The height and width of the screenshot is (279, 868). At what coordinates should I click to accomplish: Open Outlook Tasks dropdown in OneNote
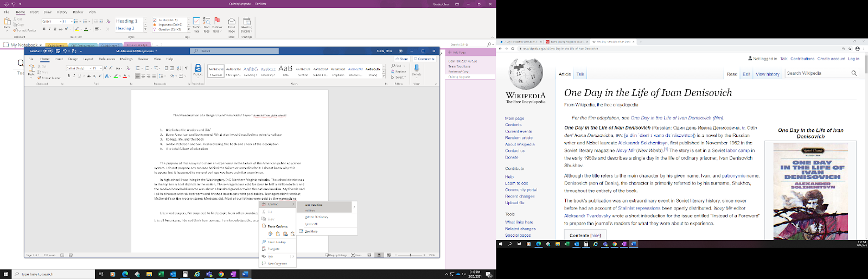(x=217, y=24)
